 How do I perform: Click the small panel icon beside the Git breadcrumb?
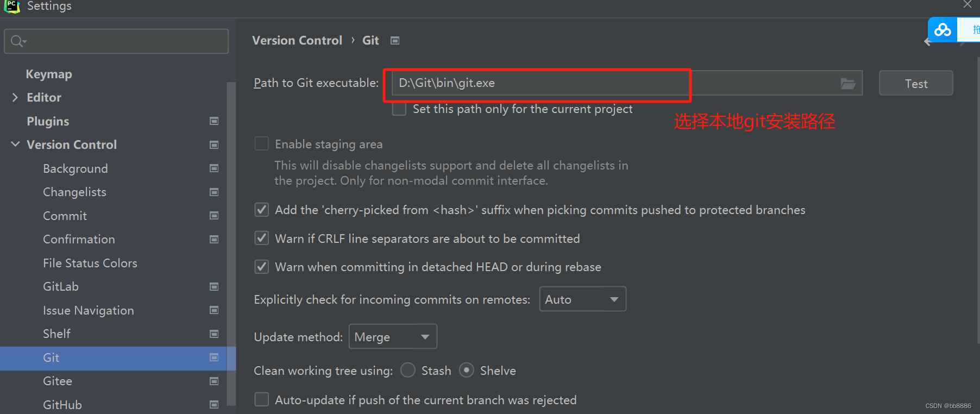pyautogui.click(x=395, y=40)
